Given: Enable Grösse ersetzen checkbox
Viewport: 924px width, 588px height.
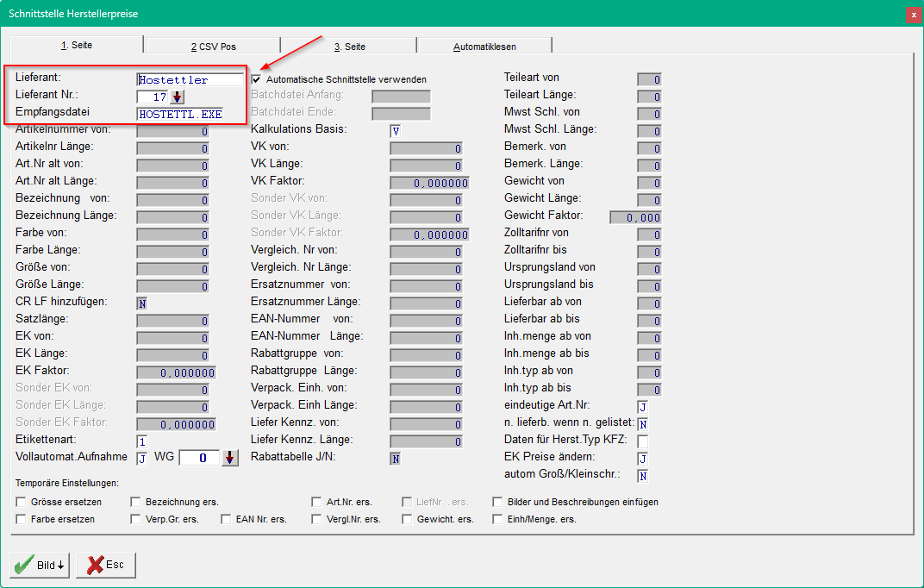Looking at the screenshot, I should point(22,502).
